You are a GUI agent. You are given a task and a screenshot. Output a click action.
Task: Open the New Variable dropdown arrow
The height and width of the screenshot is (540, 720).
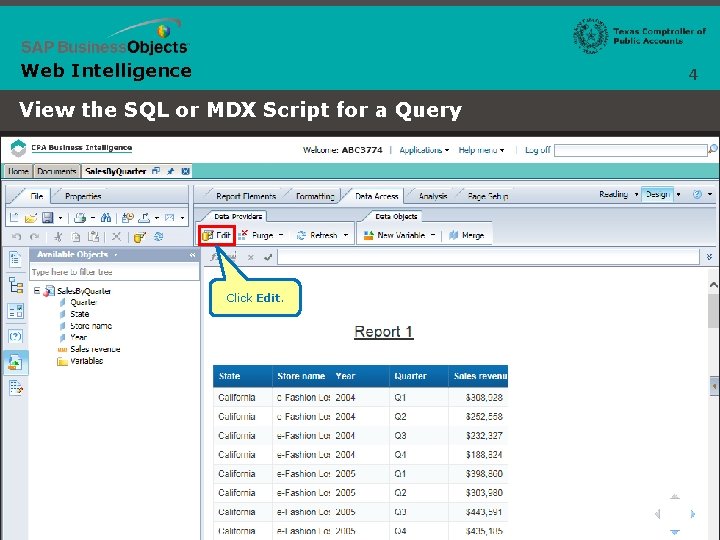(433, 235)
